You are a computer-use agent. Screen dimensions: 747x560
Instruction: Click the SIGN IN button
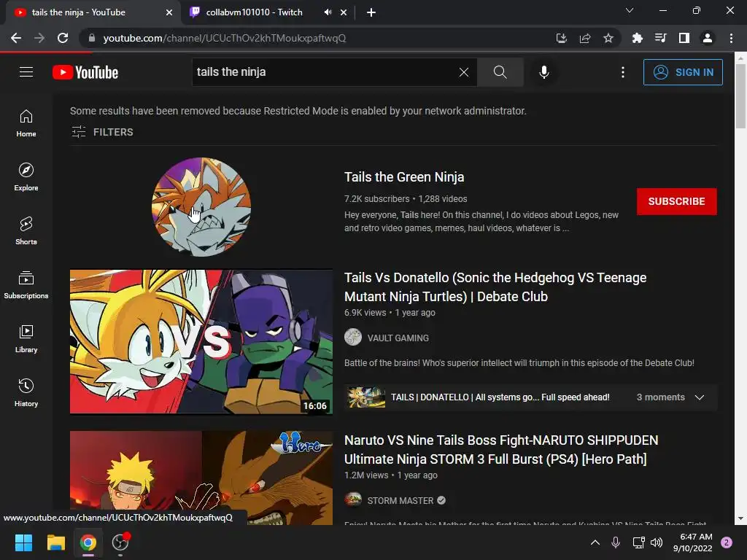683,72
